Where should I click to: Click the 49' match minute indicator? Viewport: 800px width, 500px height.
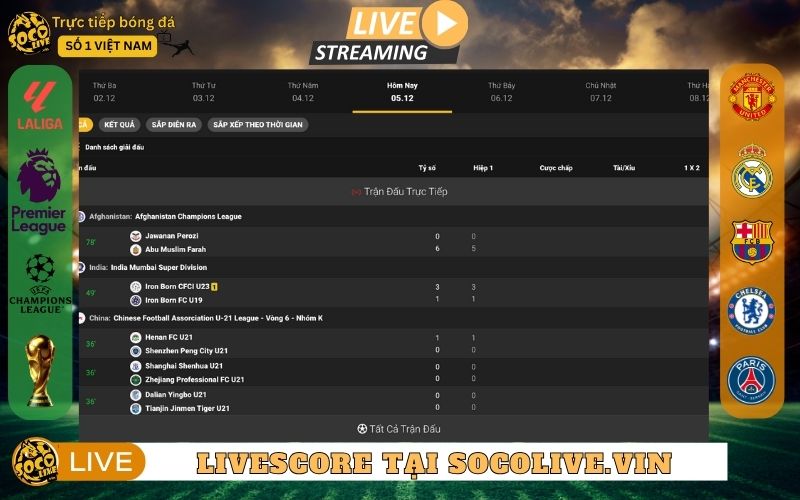[x=91, y=293]
